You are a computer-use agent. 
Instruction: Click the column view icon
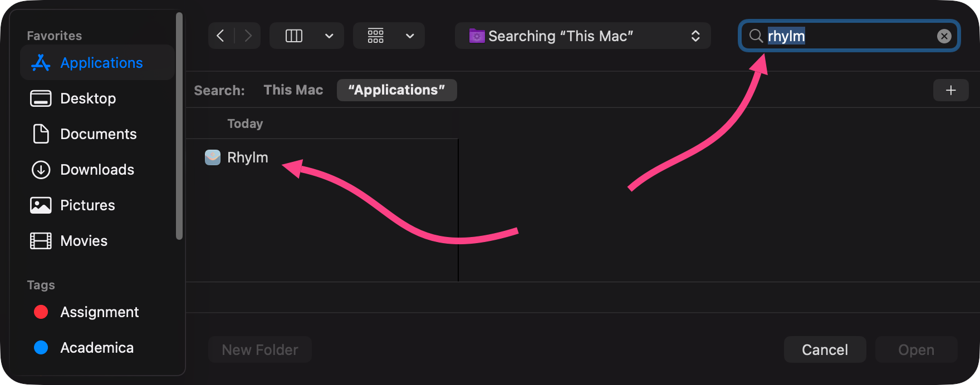click(x=293, y=36)
